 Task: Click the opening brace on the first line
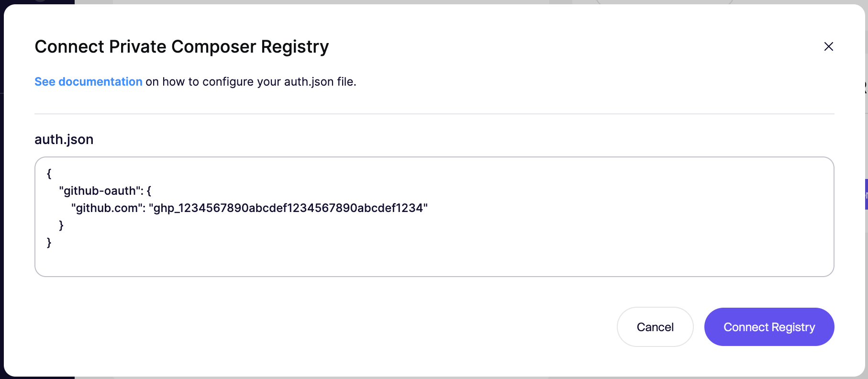point(49,174)
